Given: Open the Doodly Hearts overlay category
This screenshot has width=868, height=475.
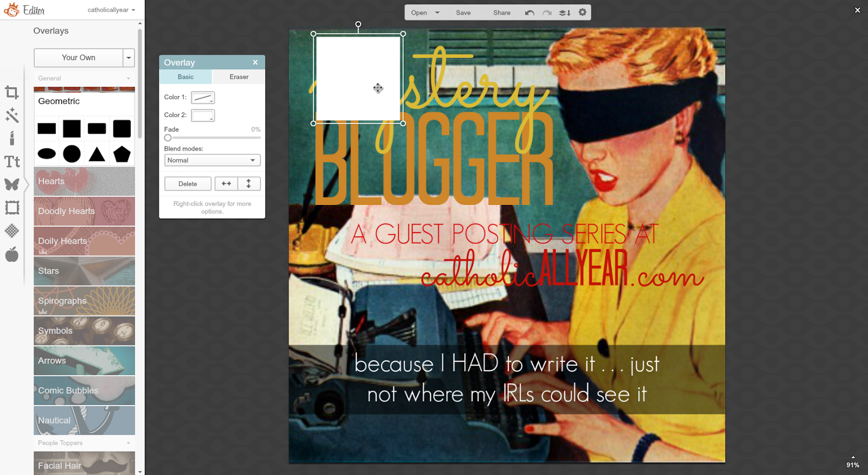Looking at the screenshot, I should (84, 211).
